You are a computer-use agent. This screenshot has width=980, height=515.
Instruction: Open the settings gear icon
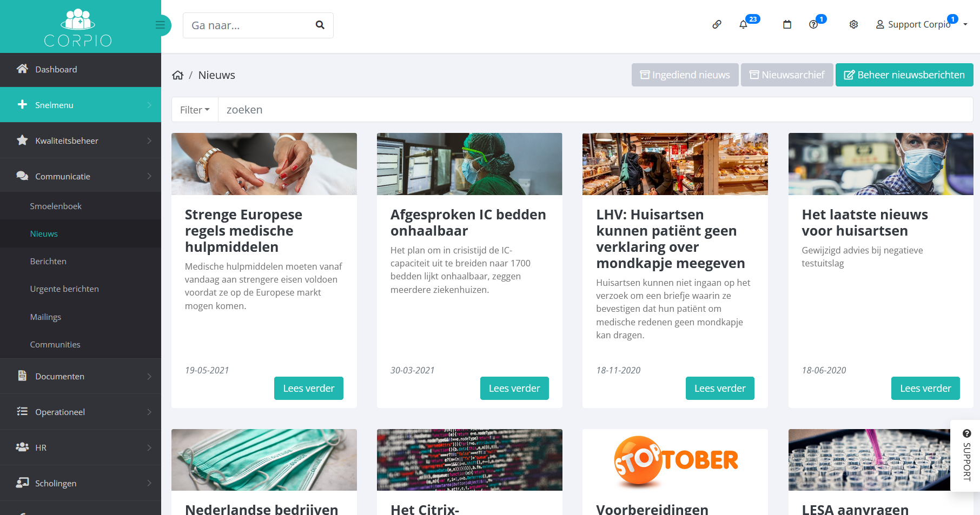coord(853,25)
